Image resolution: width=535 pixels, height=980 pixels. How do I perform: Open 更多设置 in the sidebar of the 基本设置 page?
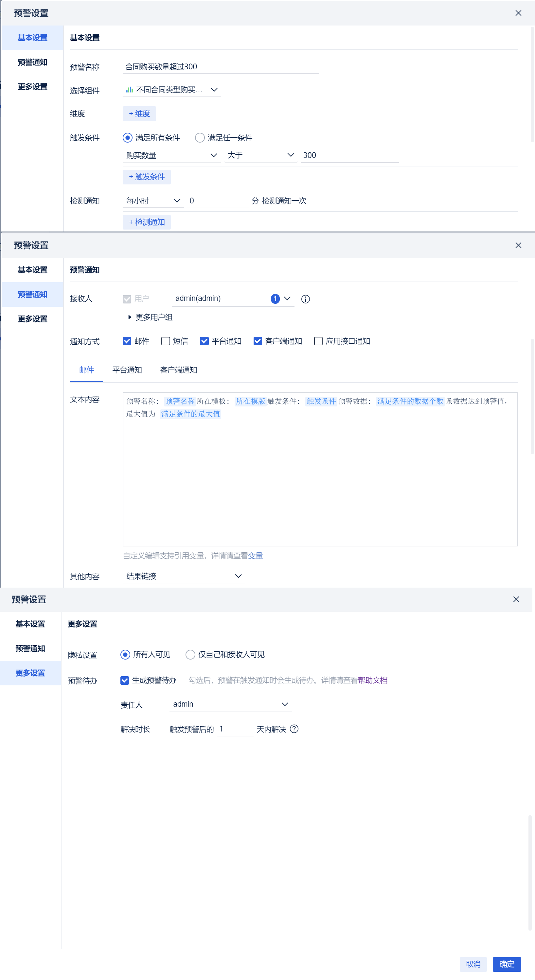pos(33,87)
